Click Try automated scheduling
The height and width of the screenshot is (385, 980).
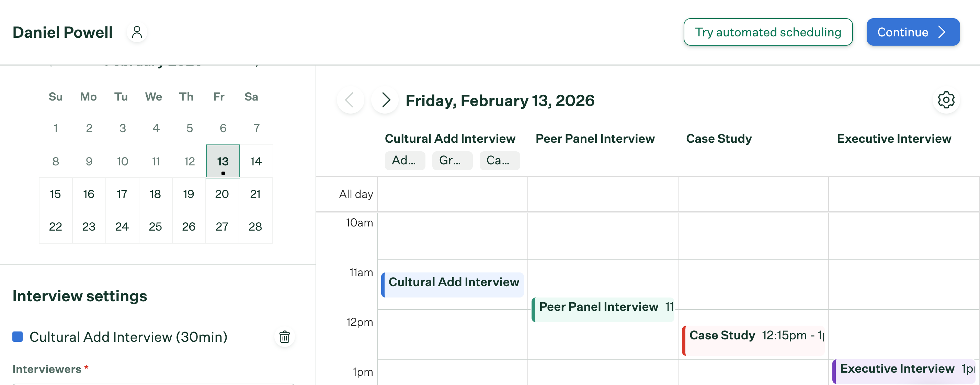point(768,32)
